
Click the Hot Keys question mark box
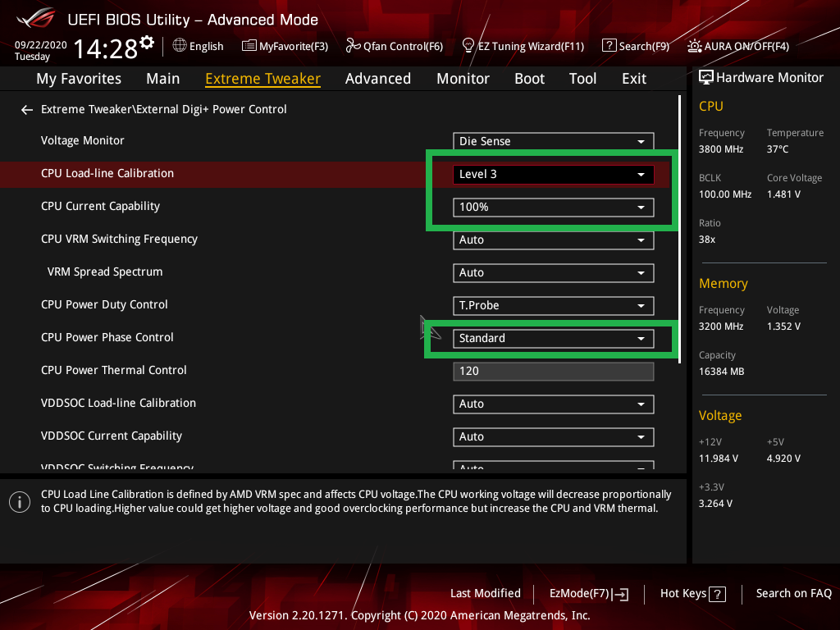tap(717, 594)
